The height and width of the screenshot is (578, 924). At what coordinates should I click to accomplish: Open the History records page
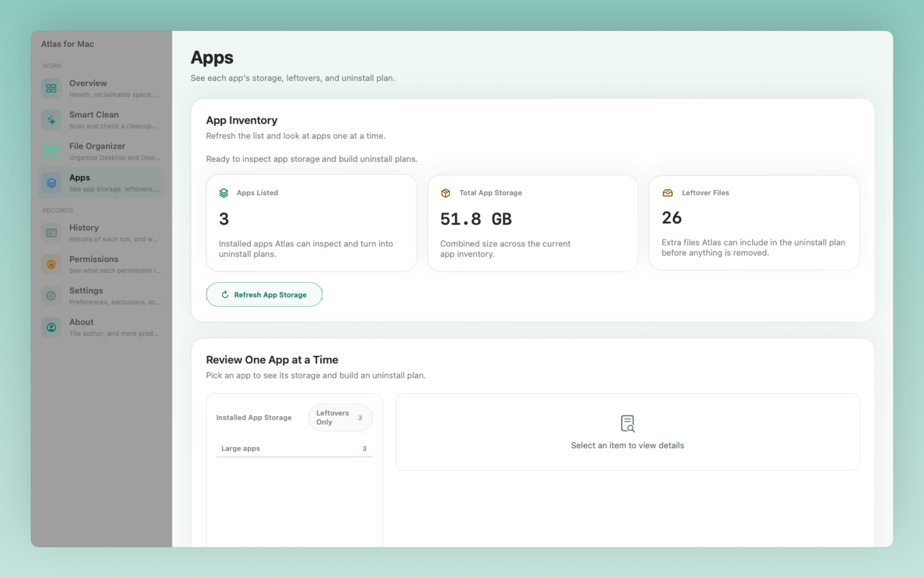(101, 233)
